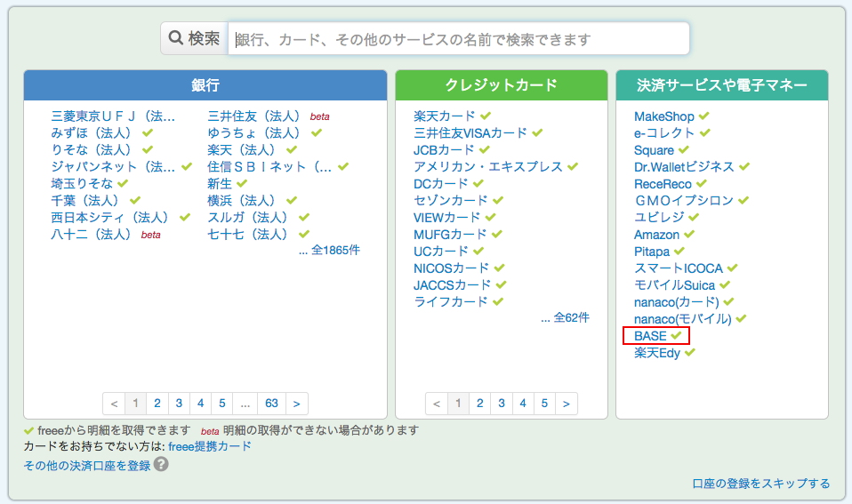Click the search magnifier icon
The width and height of the screenshot is (852, 504).
point(175,37)
